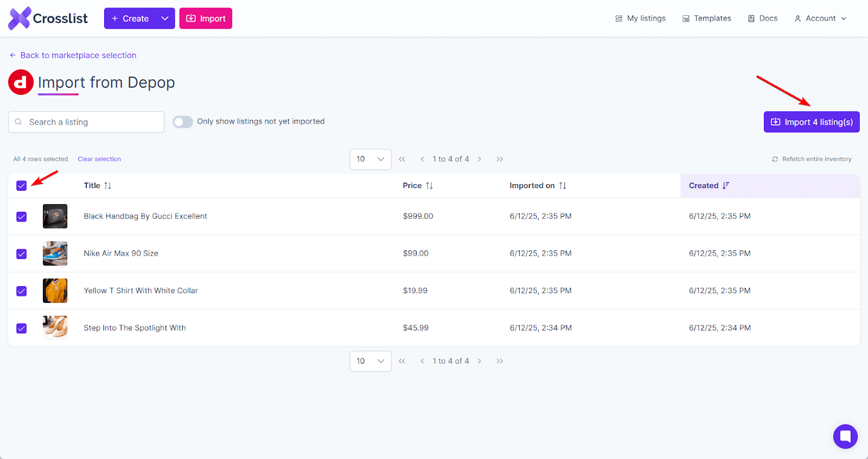Go to first page in bottom pager
This screenshot has width=868, height=459.
pyautogui.click(x=402, y=361)
